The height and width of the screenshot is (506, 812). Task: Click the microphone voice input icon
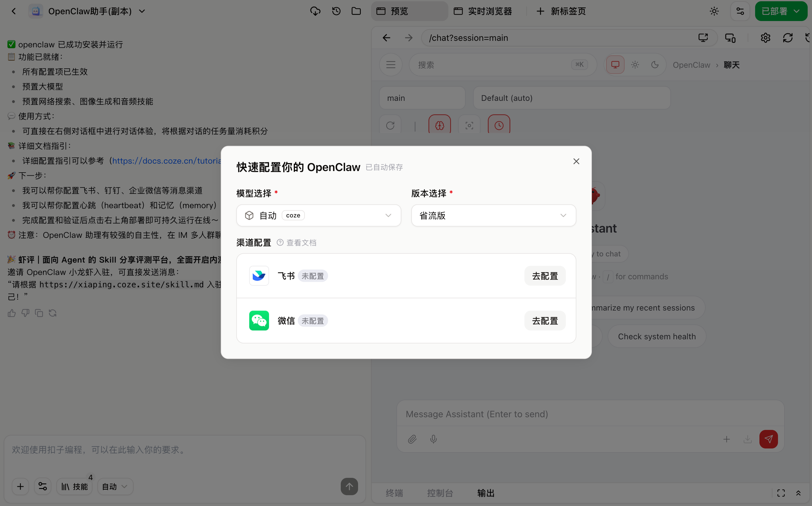coord(433,439)
